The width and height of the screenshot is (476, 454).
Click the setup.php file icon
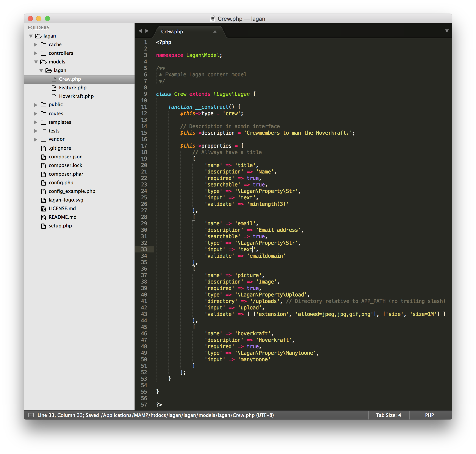point(44,226)
